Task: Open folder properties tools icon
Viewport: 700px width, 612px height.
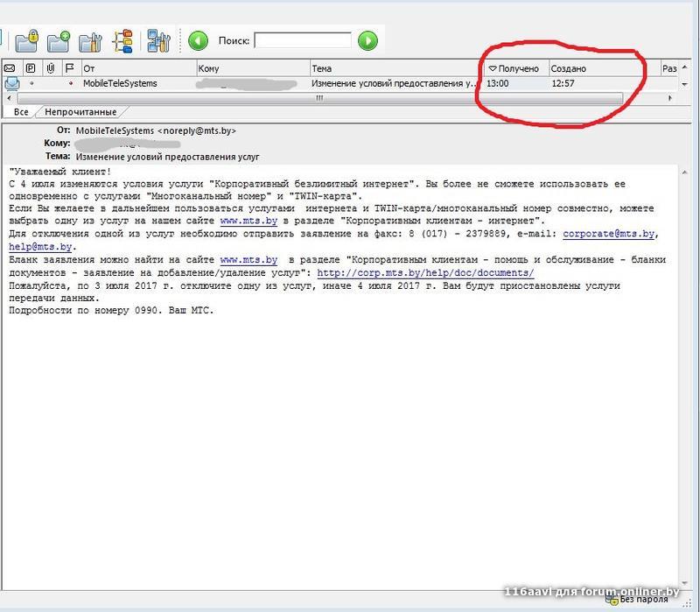Action: [x=90, y=42]
